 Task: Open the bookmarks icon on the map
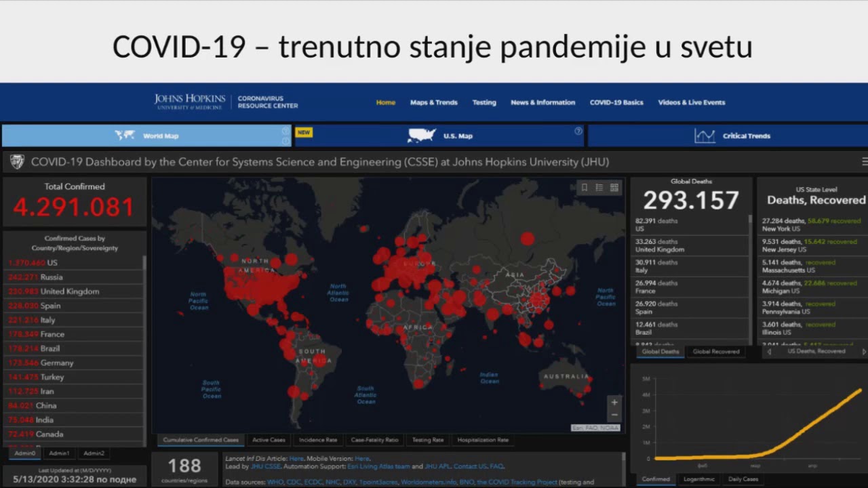pos(585,188)
